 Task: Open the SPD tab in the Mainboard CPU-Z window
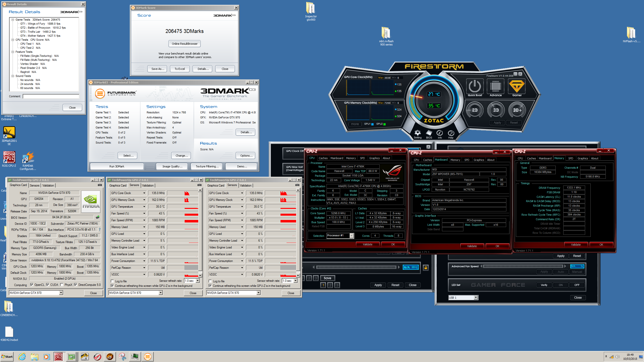[467, 160]
